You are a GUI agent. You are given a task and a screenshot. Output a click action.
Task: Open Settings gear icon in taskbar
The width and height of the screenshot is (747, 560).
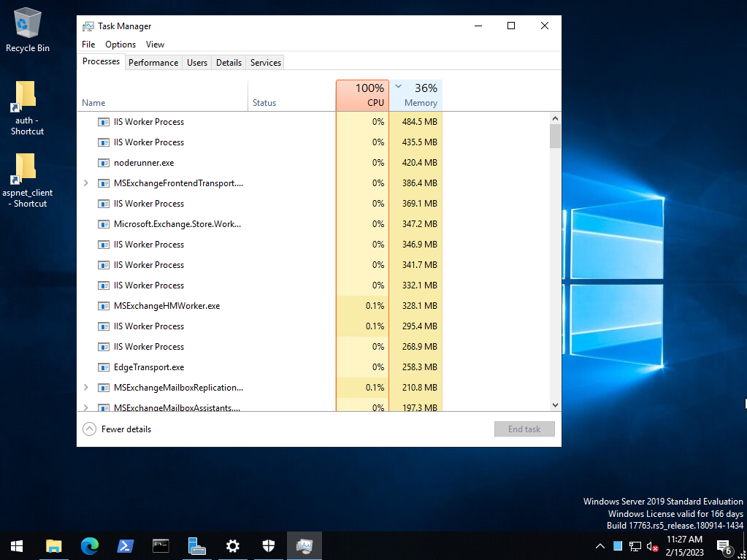(232, 545)
